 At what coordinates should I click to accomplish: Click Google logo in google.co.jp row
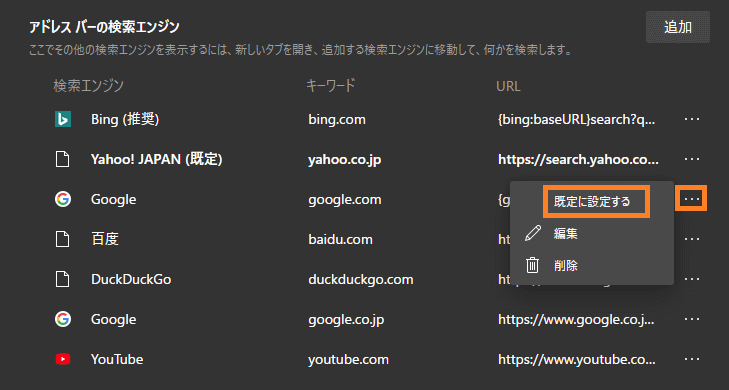coord(63,319)
